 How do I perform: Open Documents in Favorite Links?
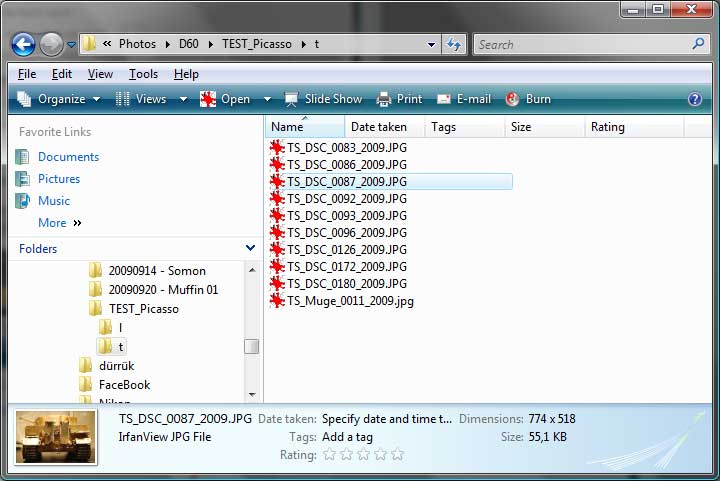68,157
